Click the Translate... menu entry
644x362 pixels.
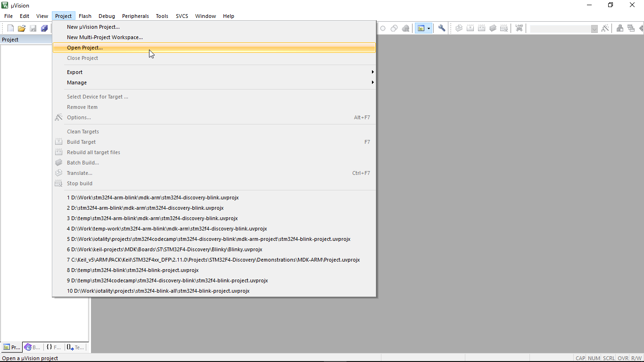click(x=214, y=173)
